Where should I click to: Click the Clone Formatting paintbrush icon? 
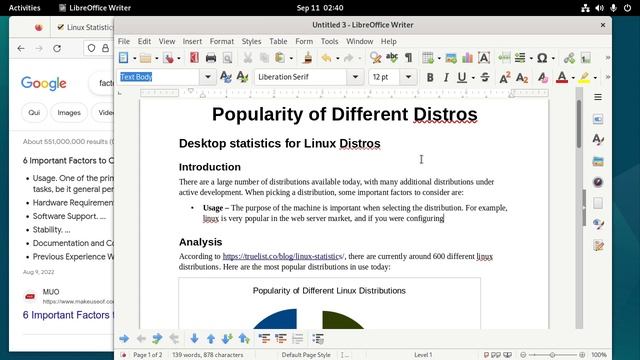click(x=308, y=58)
